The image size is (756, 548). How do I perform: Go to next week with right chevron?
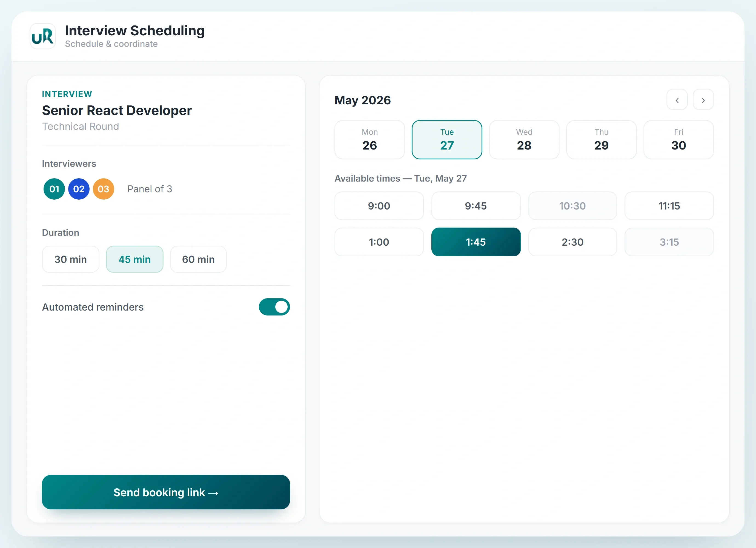click(703, 100)
